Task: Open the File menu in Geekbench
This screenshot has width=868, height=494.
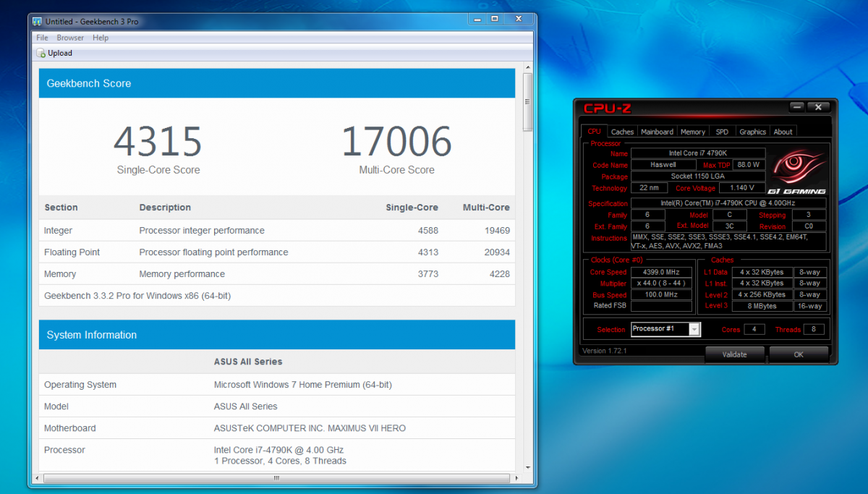Action: [x=42, y=38]
